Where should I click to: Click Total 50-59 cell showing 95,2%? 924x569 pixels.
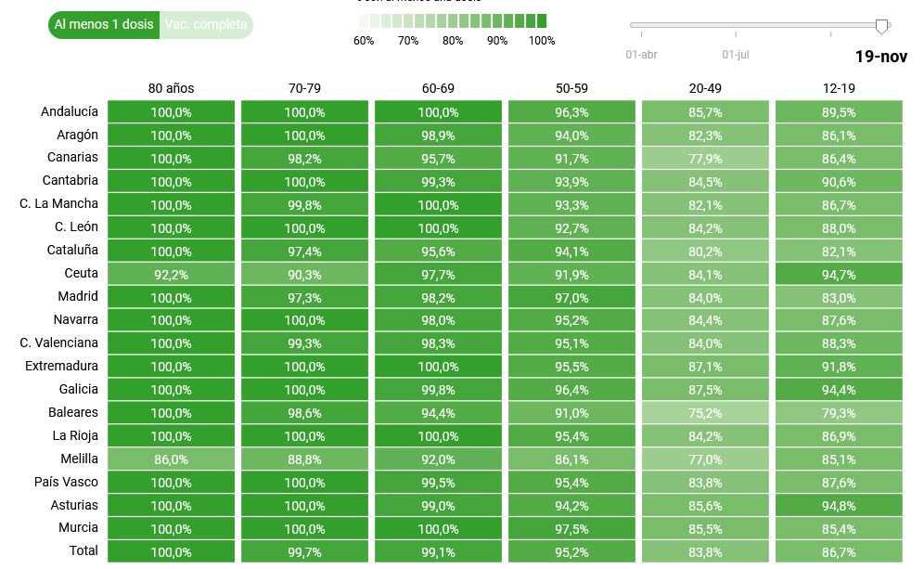(x=571, y=552)
